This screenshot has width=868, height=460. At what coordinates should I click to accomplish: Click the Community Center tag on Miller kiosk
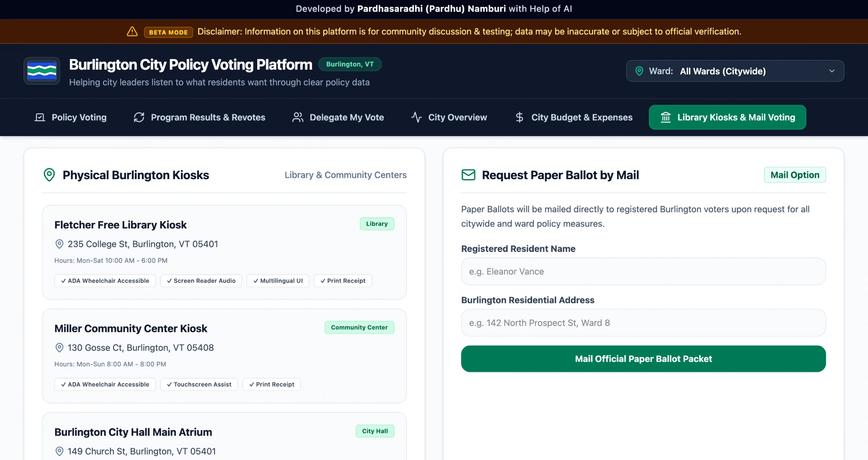click(x=359, y=327)
